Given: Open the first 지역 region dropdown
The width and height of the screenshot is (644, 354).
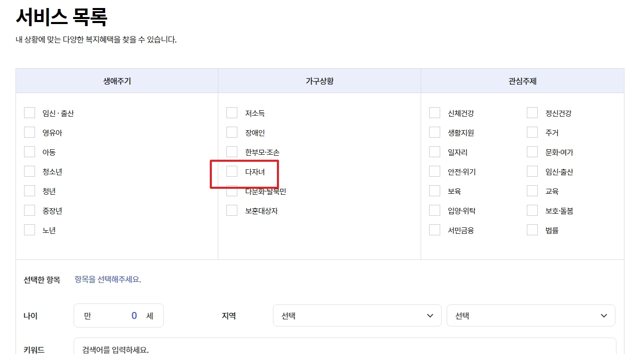Looking at the screenshot, I should pyautogui.click(x=357, y=315).
